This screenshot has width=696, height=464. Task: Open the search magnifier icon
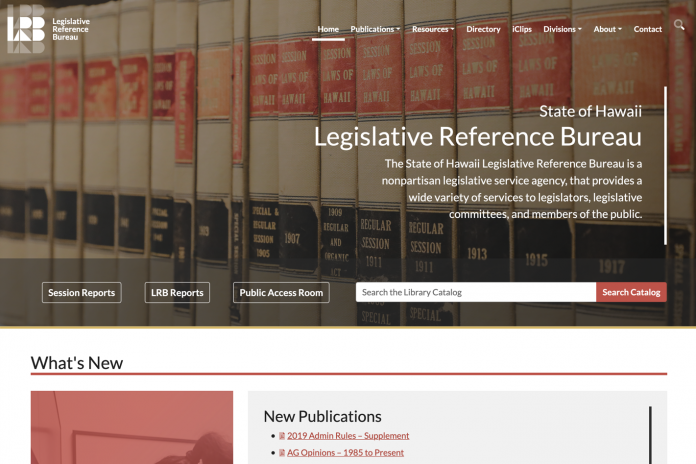click(679, 25)
